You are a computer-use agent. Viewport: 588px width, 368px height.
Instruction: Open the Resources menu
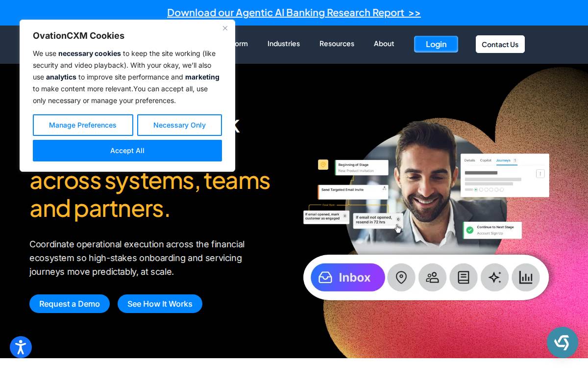pyautogui.click(x=337, y=44)
